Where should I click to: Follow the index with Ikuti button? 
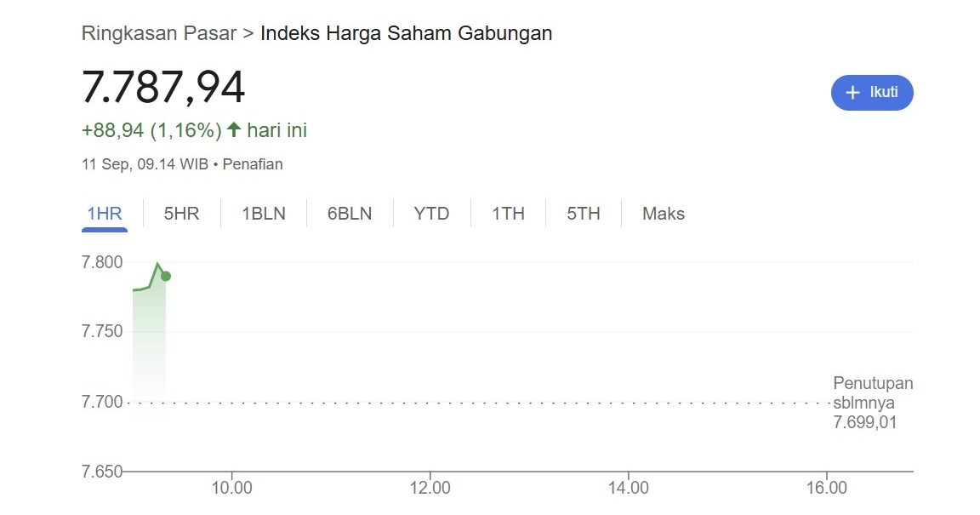[x=872, y=93]
